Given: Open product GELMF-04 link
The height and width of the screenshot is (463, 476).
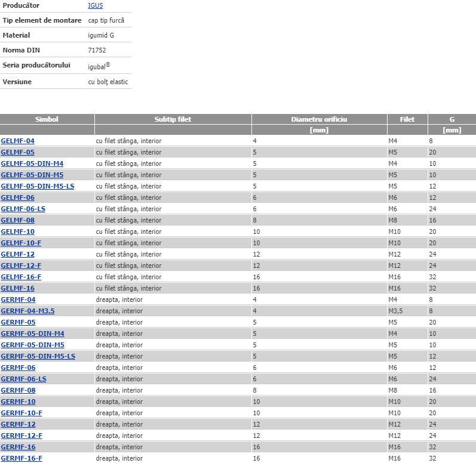Looking at the screenshot, I should point(18,141).
